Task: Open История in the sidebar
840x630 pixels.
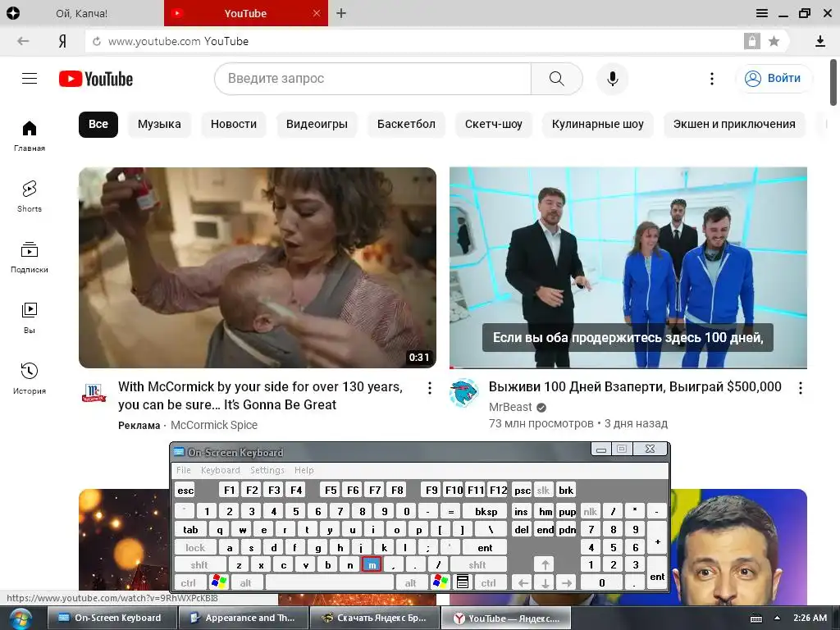Action: coord(30,379)
